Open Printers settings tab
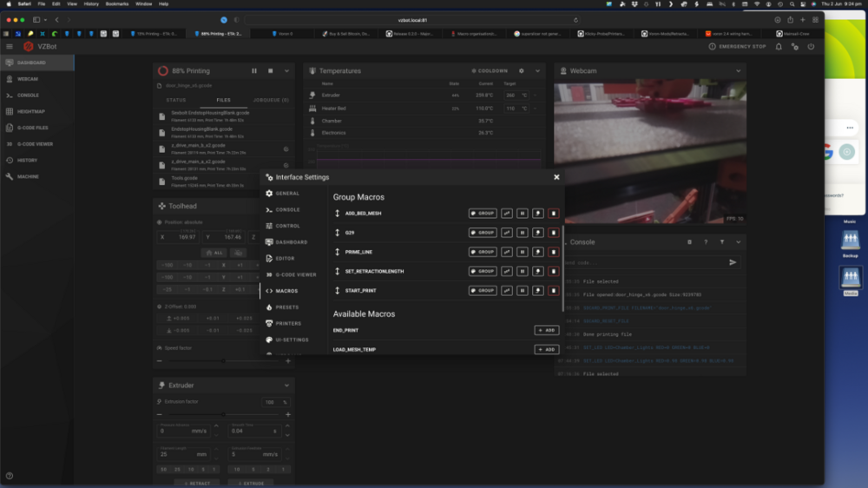 coord(293,324)
